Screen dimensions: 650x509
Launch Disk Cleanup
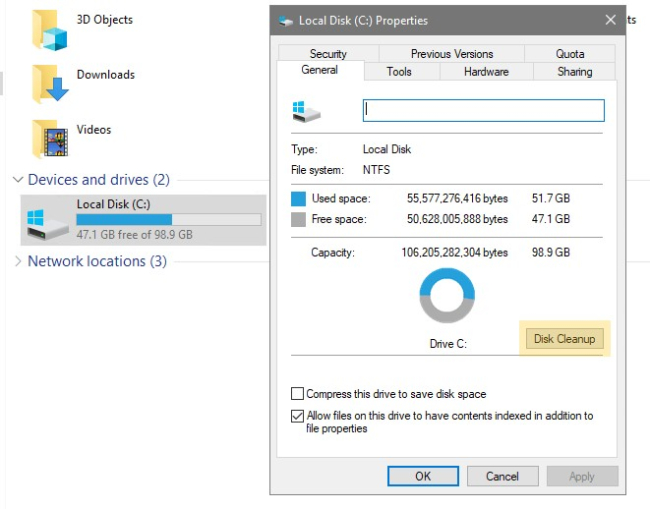coord(565,339)
